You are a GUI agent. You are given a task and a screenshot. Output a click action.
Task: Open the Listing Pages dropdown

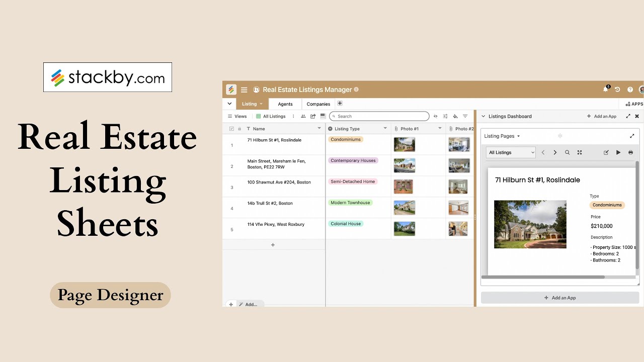(x=502, y=136)
